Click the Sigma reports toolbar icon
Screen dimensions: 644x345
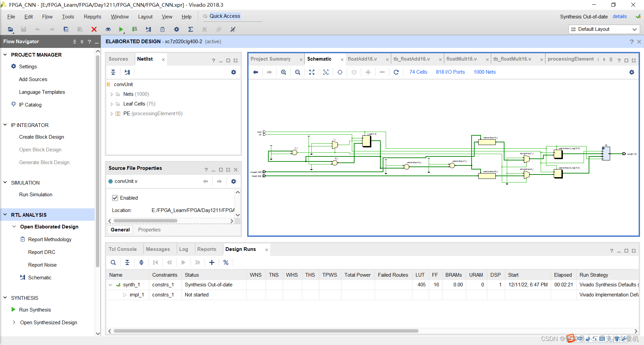(x=191, y=29)
